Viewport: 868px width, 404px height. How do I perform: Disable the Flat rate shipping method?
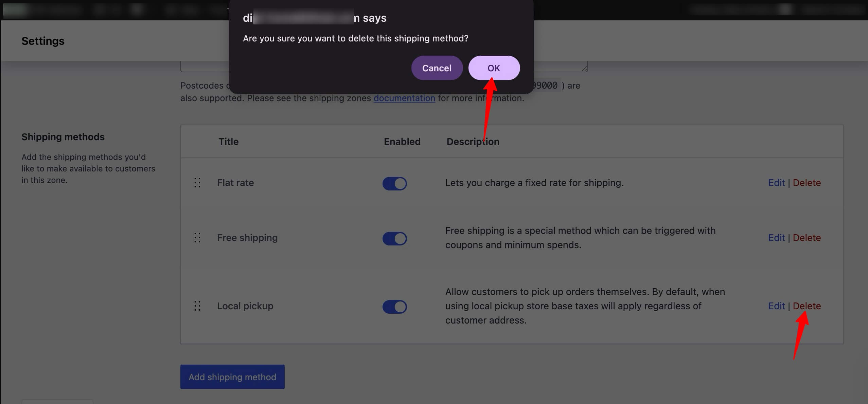394,183
